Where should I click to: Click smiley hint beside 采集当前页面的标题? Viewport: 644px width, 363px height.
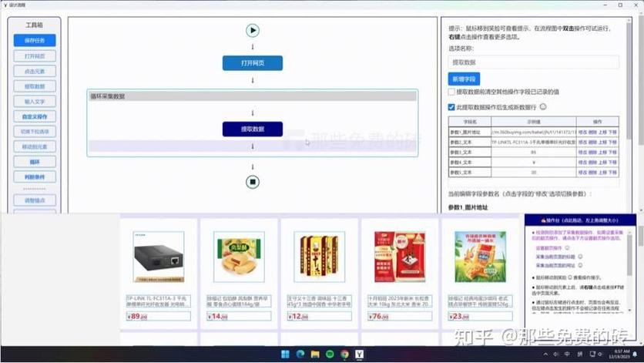click(x=580, y=257)
